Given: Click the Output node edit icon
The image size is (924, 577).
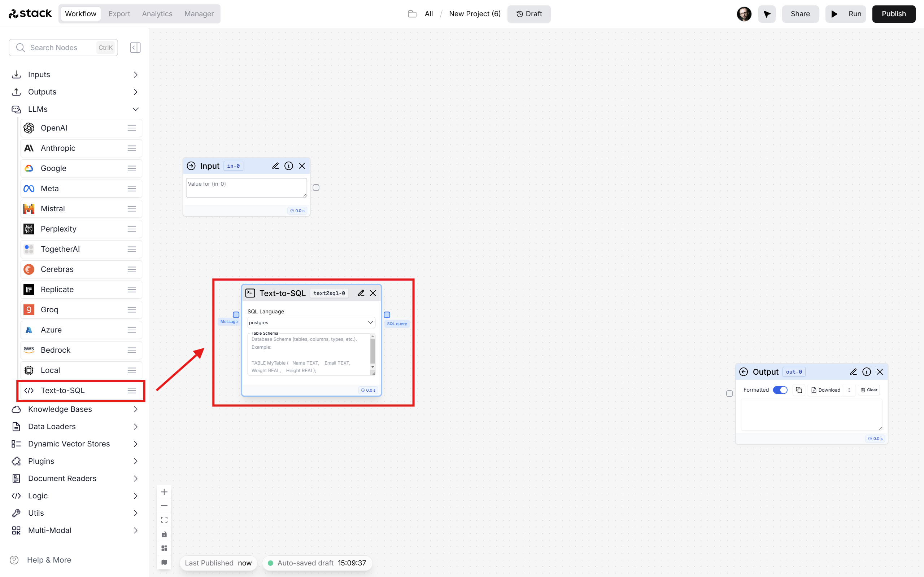Looking at the screenshot, I should pyautogui.click(x=854, y=371).
